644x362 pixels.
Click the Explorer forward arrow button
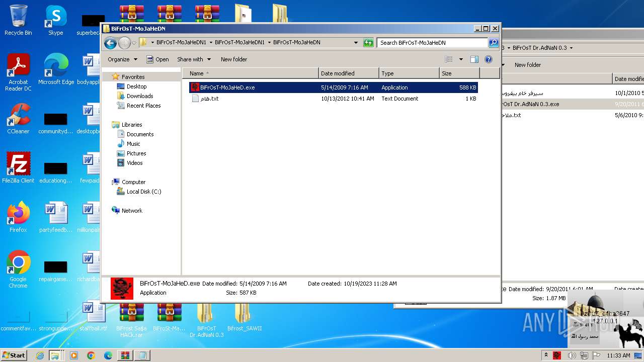(124, 43)
